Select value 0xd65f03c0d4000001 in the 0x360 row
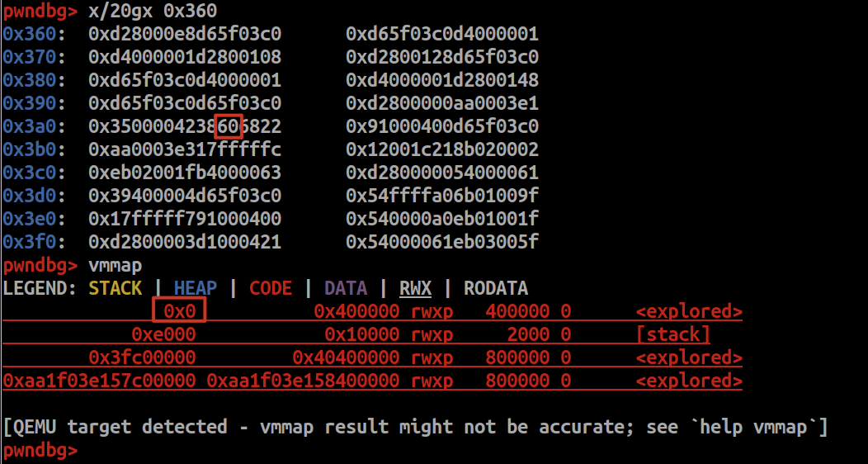The width and height of the screenshot is (868, 464). pyautogui.click(x=442, y=35)
